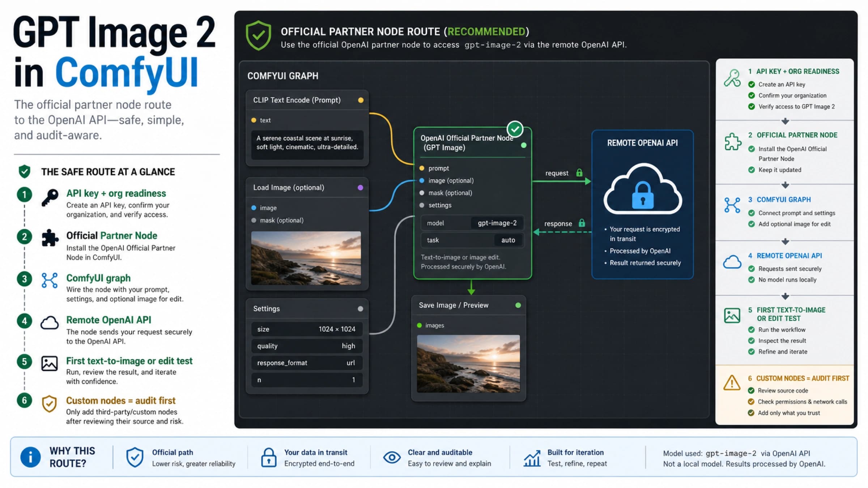
Task: Toggle the check for Connect prompt and settings
Action: coord(752,213)
